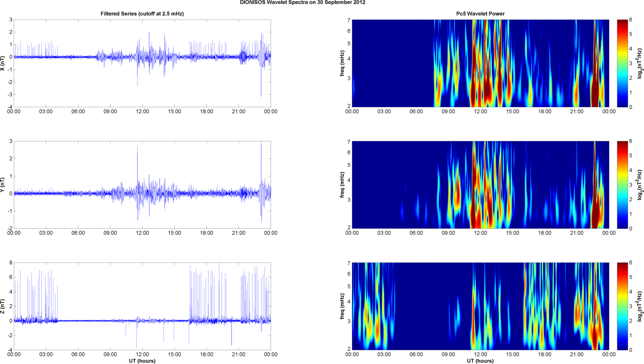
Task: Click the colorbar beside the middle spectrogram
Action: (622, 185)
